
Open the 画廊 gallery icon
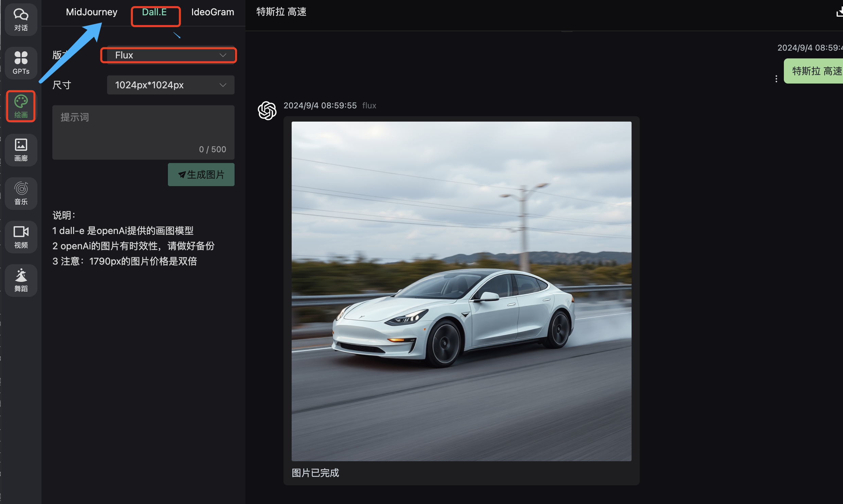click(21, 150)
